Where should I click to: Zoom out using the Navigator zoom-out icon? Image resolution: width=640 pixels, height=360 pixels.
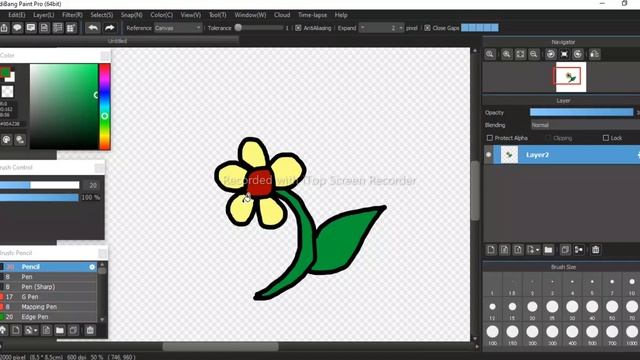(x=533, y=54)
